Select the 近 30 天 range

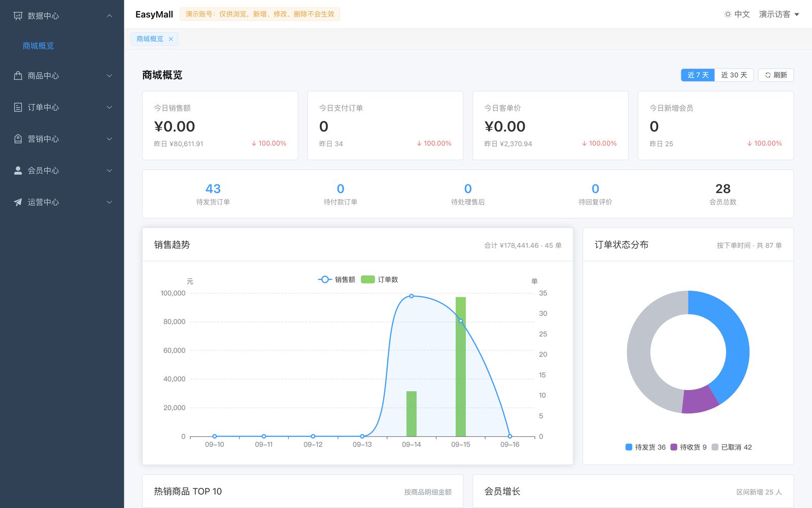[x=734, y=75]
